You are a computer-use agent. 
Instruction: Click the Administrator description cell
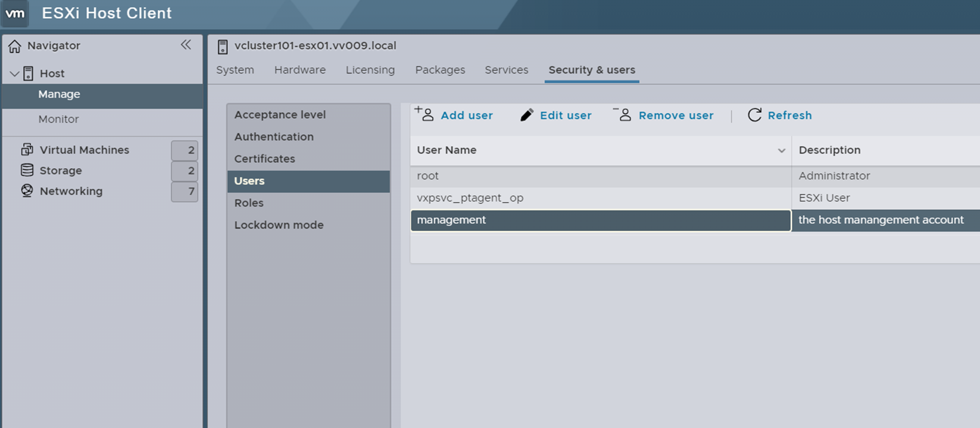tap(834, 176)
